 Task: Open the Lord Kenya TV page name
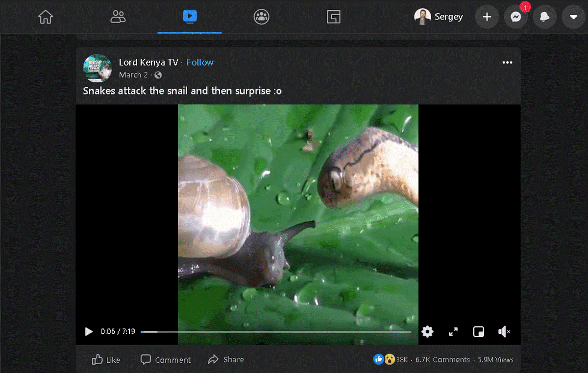[x=148, y=62]
